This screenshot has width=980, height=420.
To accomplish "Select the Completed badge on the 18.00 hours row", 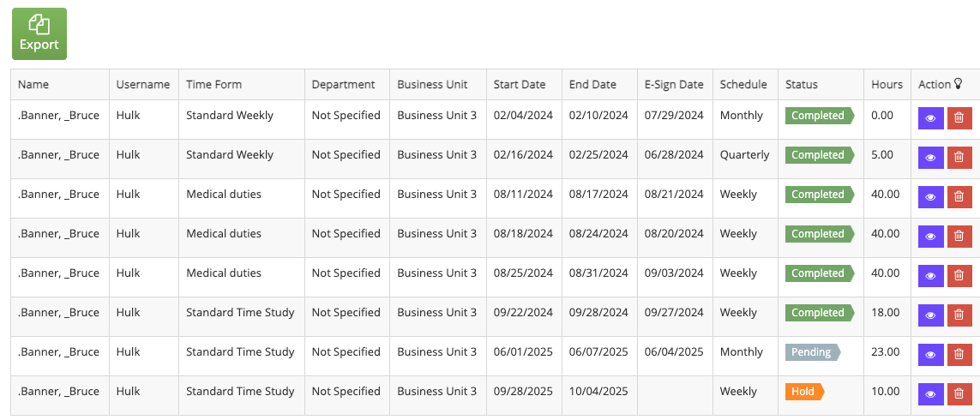I will [x=820, y=313].
